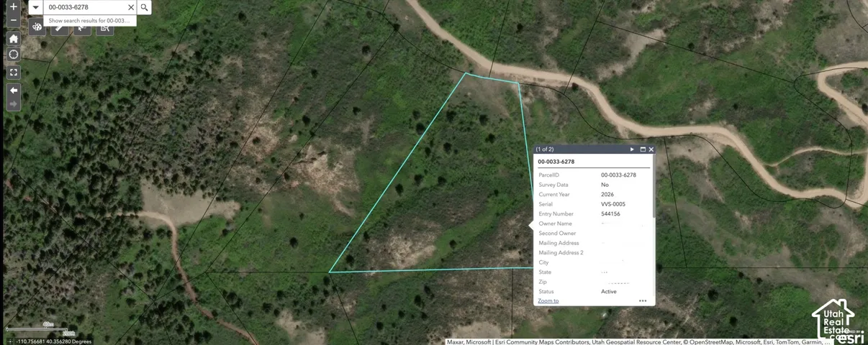
Task: Click coordinates readout at bottom left
Action: 53,341
